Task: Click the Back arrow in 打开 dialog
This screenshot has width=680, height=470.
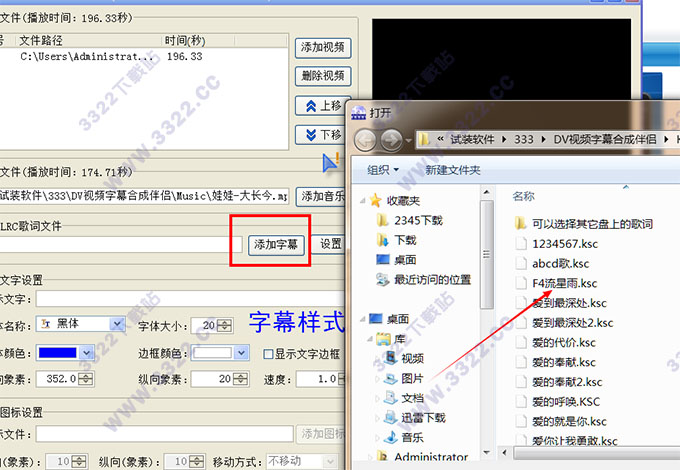Action: click(365, 140)
